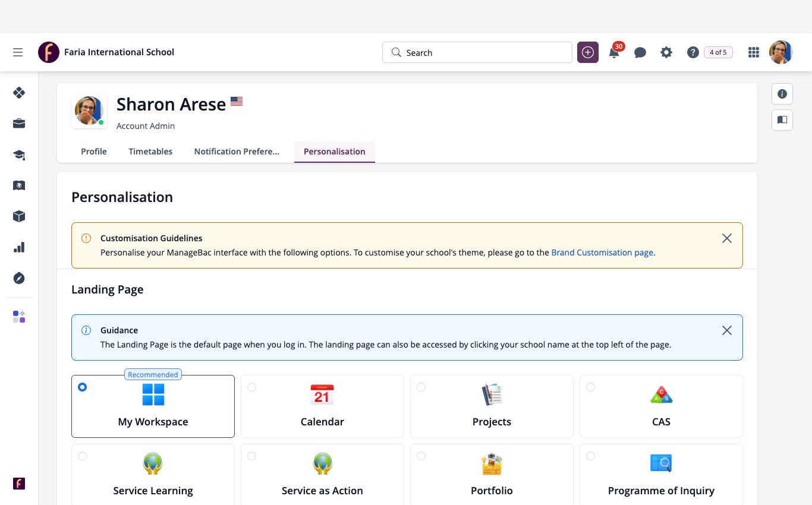Click the Faria school logo in header
The width and height of the screenshot is (812, 505).
[49, 52]
